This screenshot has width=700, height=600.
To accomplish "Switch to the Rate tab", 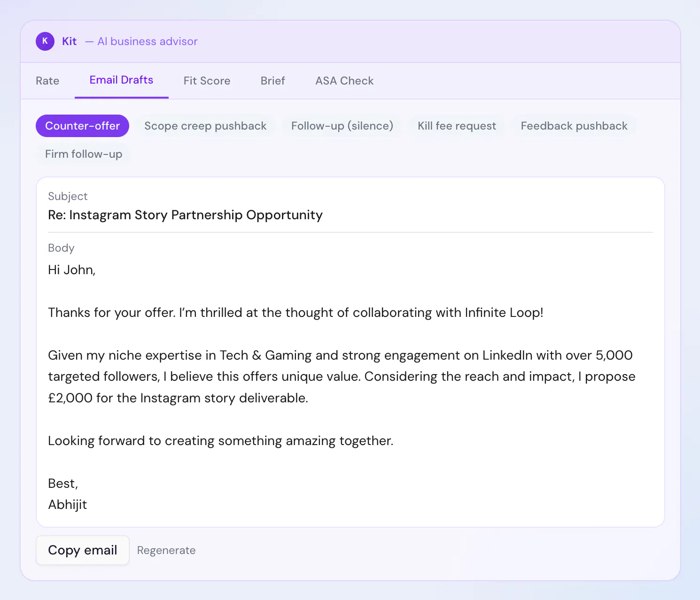I will point(47,81).
